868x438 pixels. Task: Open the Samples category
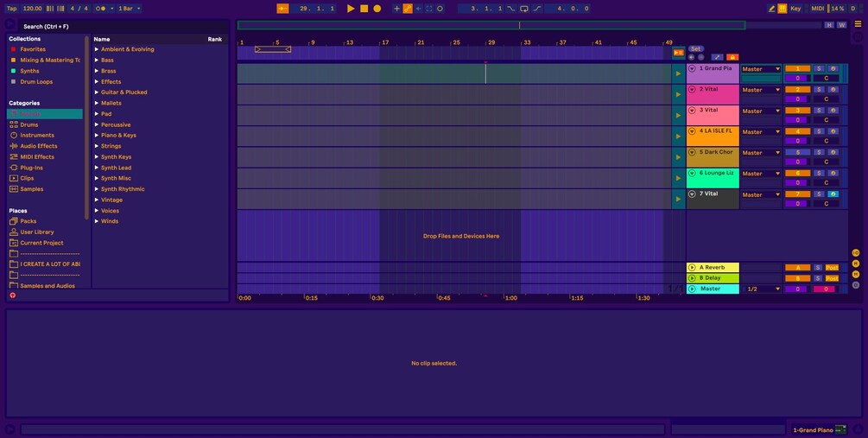(32, 189)
